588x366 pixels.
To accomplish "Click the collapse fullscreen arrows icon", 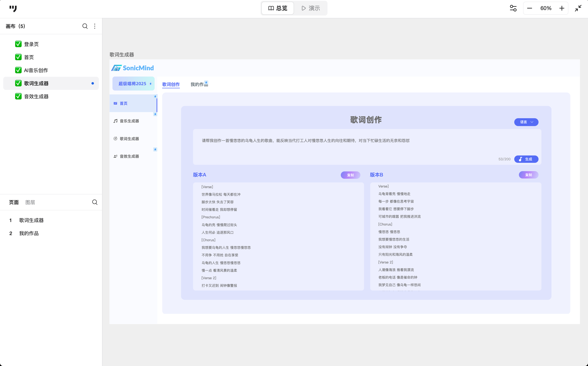I will [x=578, y=8].
